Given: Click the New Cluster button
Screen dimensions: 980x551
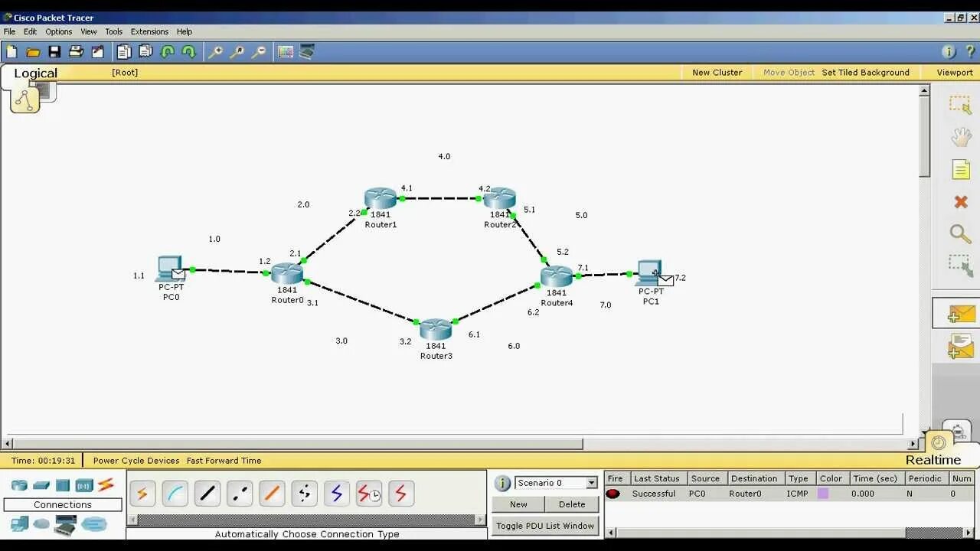Looking at the screenshot, I should 717,73.
